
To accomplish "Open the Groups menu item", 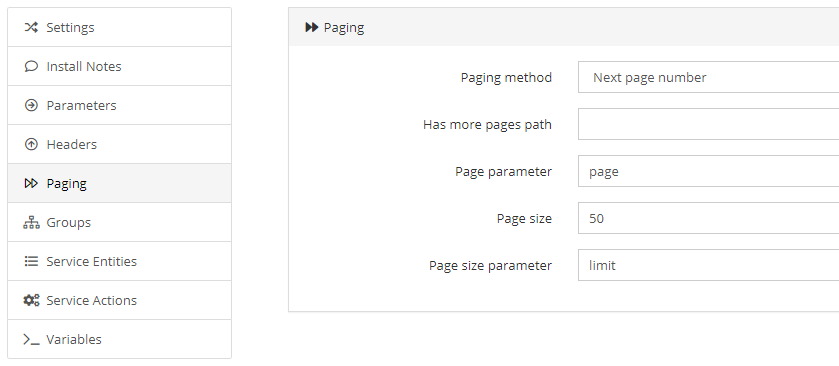I will point(119,223).
